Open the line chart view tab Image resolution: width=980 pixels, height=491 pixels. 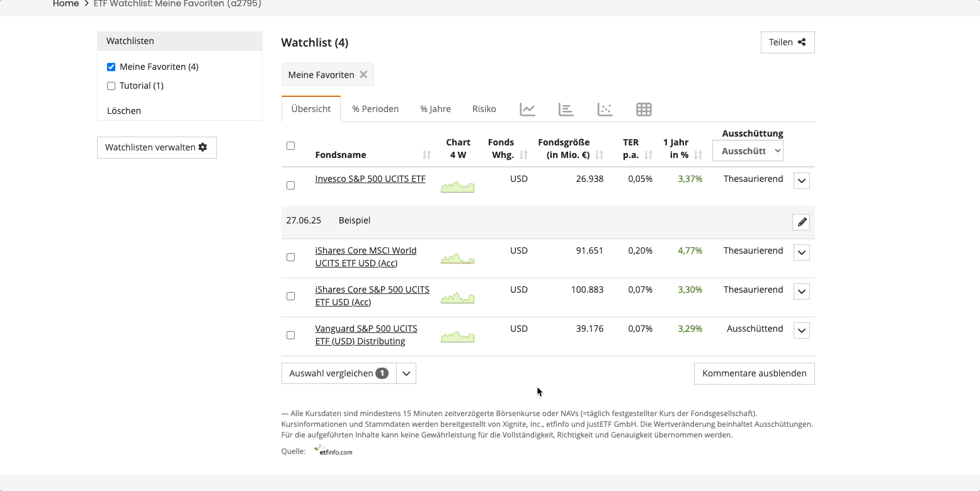click(x=527, y=110)
